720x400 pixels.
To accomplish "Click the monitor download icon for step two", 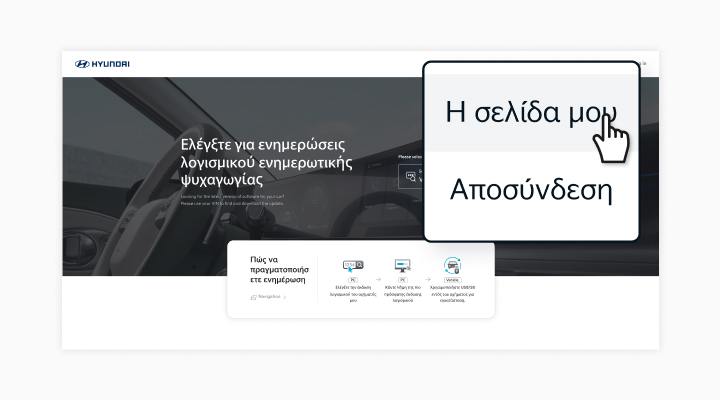I will pyautogui.click(x=402, y=265).
